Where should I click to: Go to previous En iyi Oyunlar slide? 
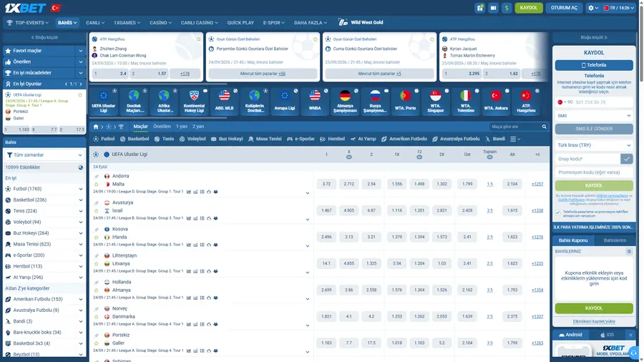(x=66, y=84)
